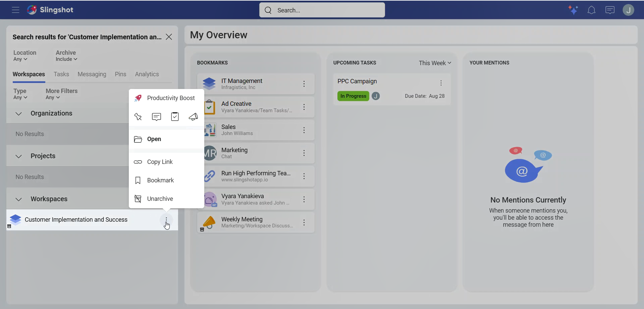
Task: Select Unarchive in context menu
Action: [x=166, y=199]
